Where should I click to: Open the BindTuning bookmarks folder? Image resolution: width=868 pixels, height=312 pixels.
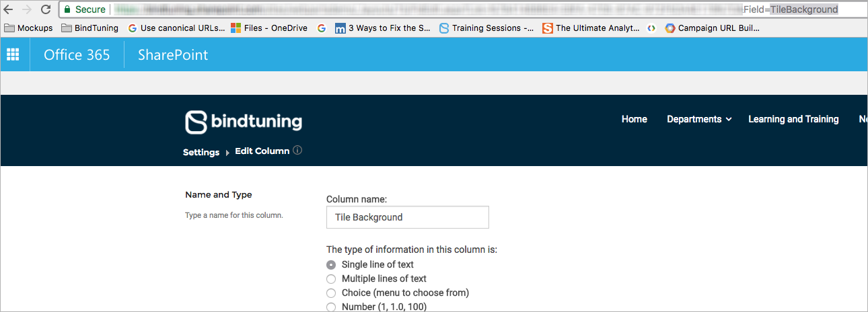click(x=89, y=28)
